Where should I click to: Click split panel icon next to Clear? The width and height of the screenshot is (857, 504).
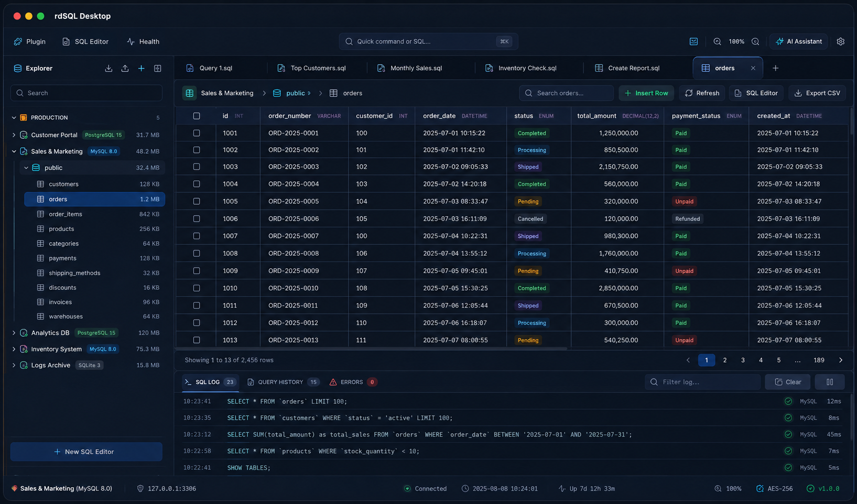click(829, 382)
